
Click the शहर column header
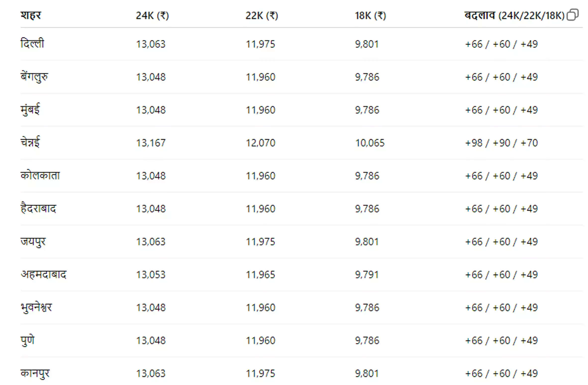point(31,15)
